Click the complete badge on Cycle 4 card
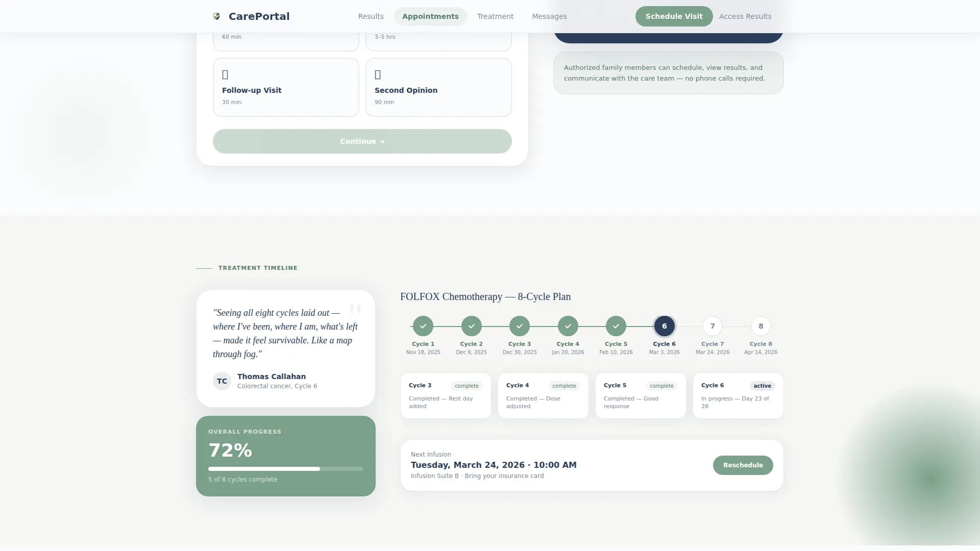This screenshot has height=551, width=980. pos(564,386)
